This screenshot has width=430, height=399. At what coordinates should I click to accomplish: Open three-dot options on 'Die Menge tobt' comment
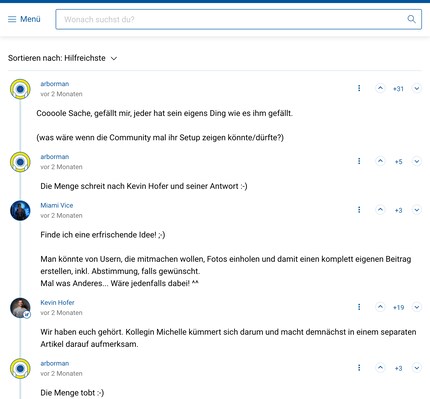[359, 368]
